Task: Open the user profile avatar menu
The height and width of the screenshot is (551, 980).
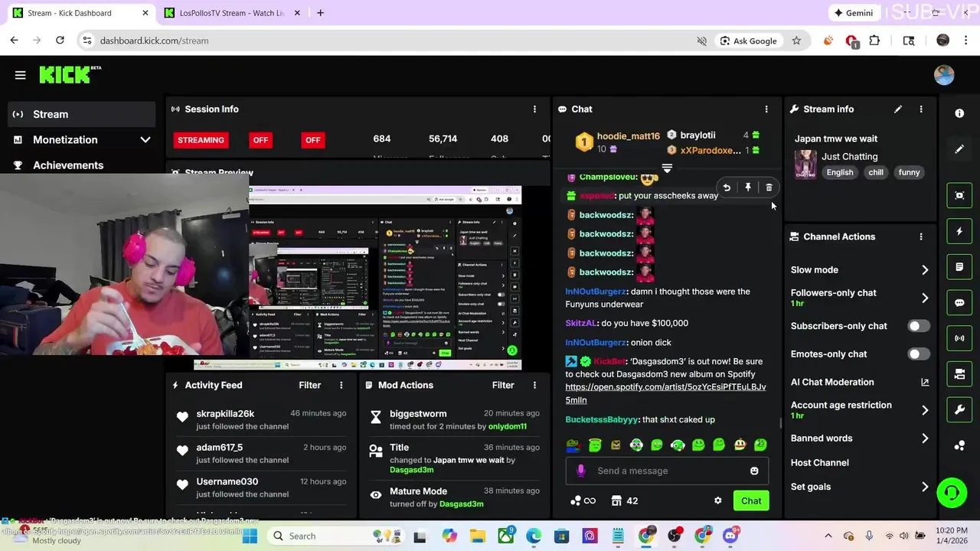Action: click(944, 75)
